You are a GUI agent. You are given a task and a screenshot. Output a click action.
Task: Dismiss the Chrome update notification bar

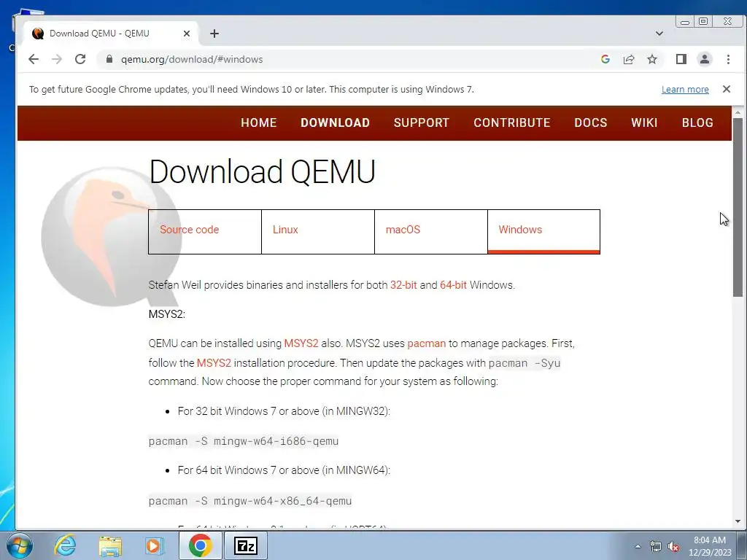(x=727, y=89)
